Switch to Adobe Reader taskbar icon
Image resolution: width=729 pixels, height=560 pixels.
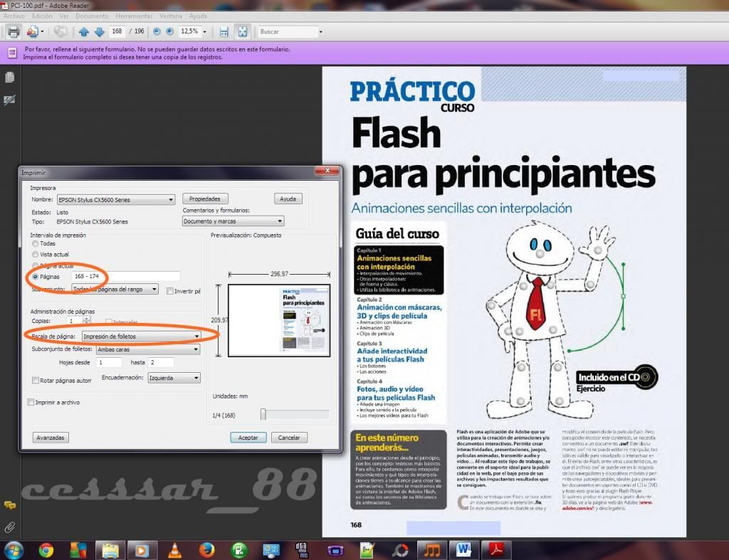point(496,550)
